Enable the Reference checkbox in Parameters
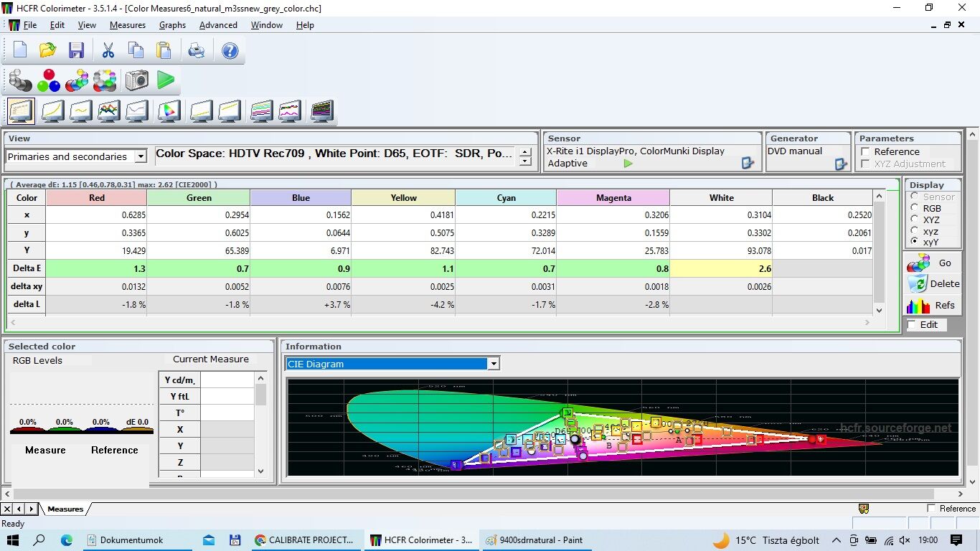Screen dimensions: 980x551 865,152
